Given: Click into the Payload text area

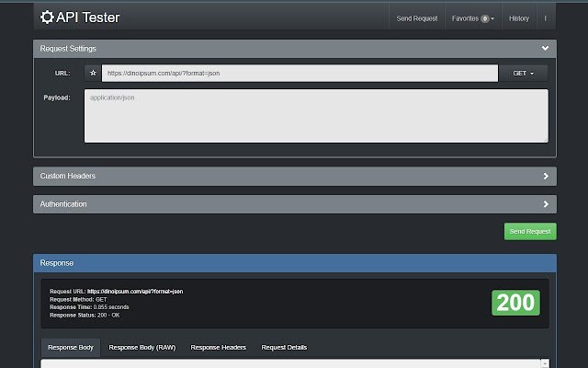Looking at the screenshot, I should (316, 116).
